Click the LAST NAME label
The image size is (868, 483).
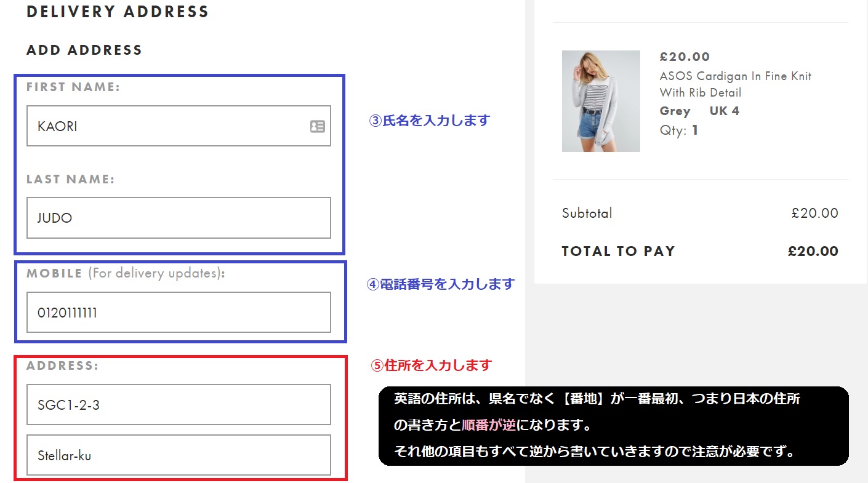point(71,180)
